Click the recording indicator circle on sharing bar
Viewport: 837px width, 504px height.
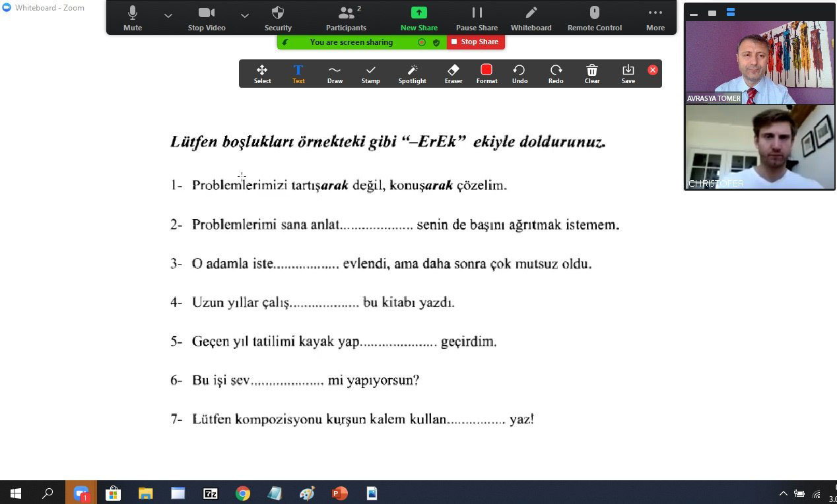tap(422, 42)
